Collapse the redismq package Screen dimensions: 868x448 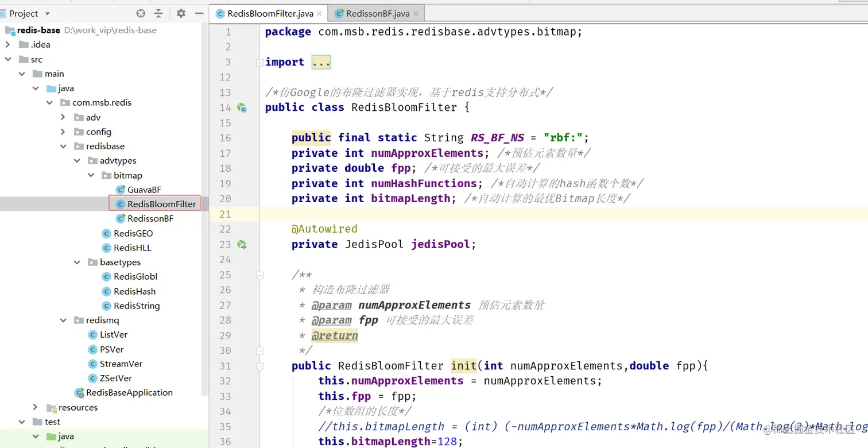(63, 320)
